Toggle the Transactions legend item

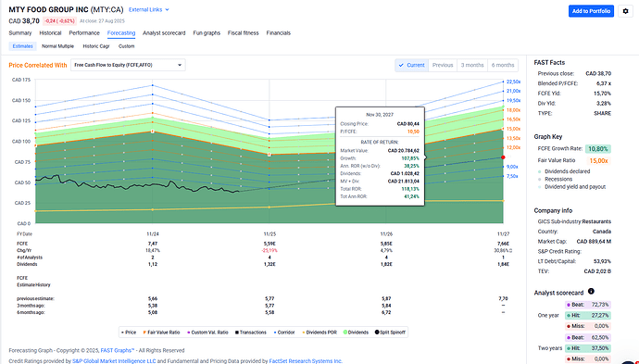pyautogui.click(x=251, y=333)
